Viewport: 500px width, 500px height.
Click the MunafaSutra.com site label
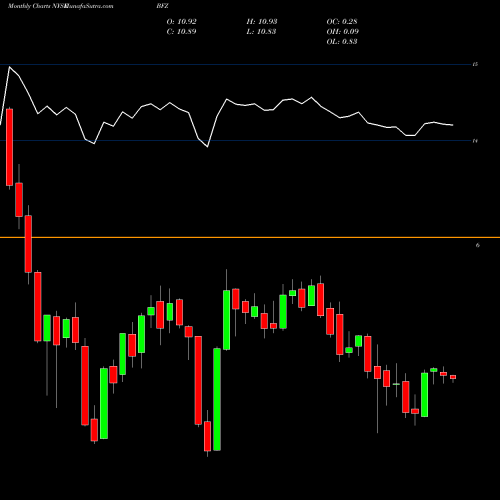(89, 6)
